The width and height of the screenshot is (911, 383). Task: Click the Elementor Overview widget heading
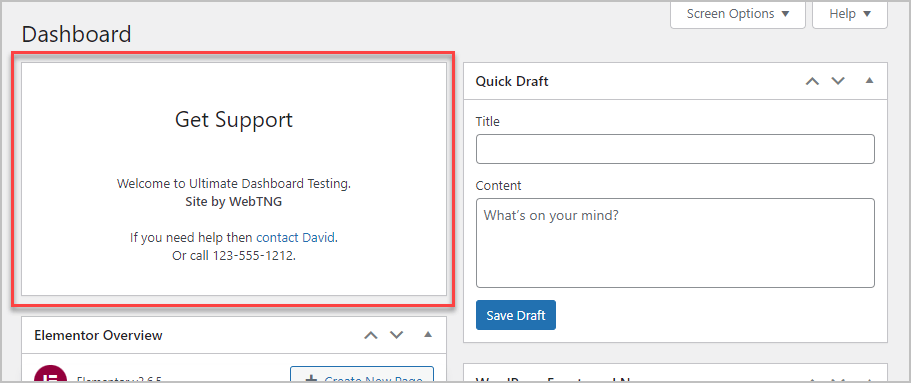[x=98, y=335]
